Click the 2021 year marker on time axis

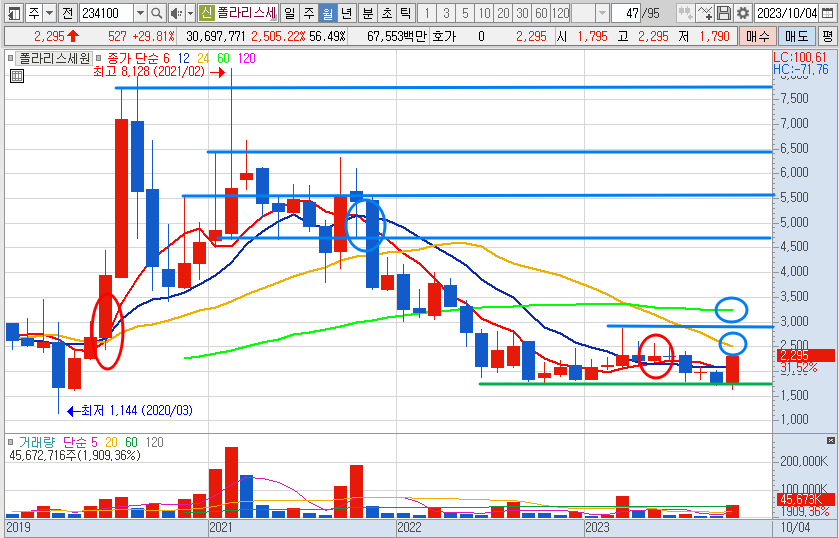coord(220,527)
